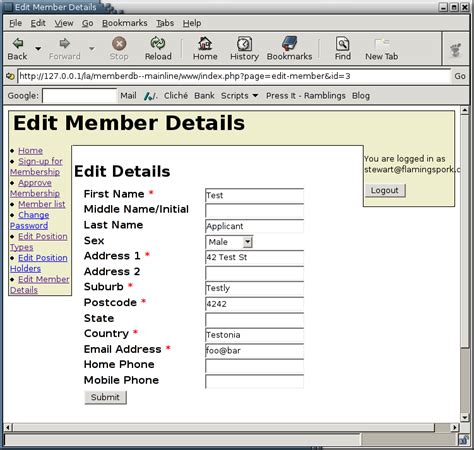Submit the Edit Details form
Viewport: 474px width, 450px height.
[105, 397]
